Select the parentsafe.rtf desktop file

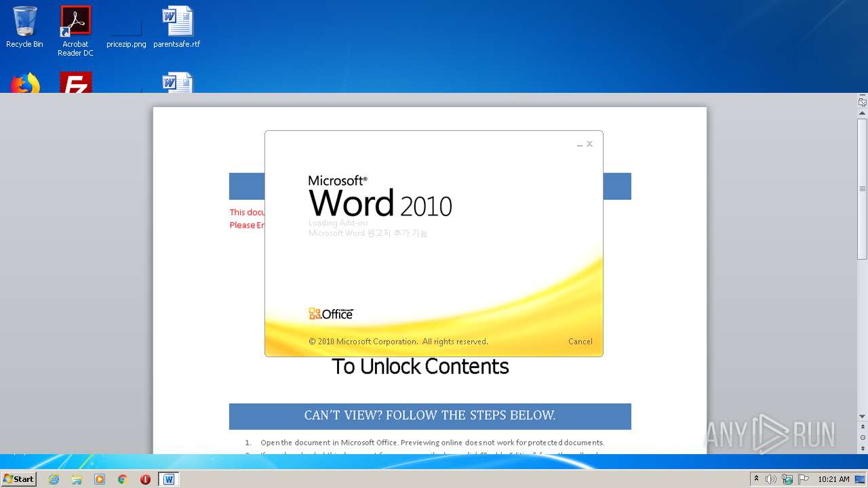pos(177,27)
